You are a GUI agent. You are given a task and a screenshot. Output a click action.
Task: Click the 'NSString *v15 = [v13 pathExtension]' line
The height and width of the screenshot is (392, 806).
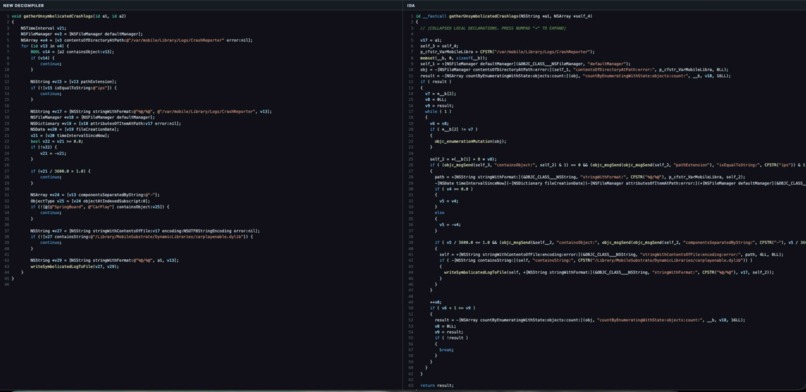coord(74,81)
